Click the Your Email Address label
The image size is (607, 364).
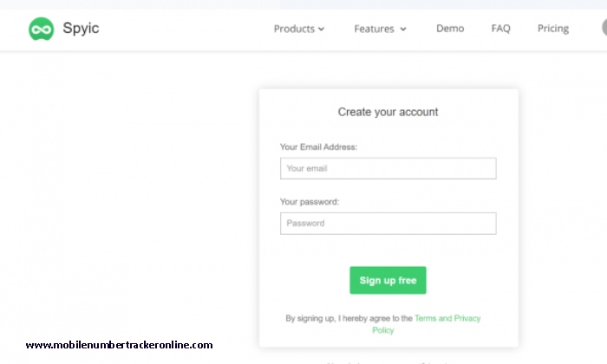[x=318, y=147]
